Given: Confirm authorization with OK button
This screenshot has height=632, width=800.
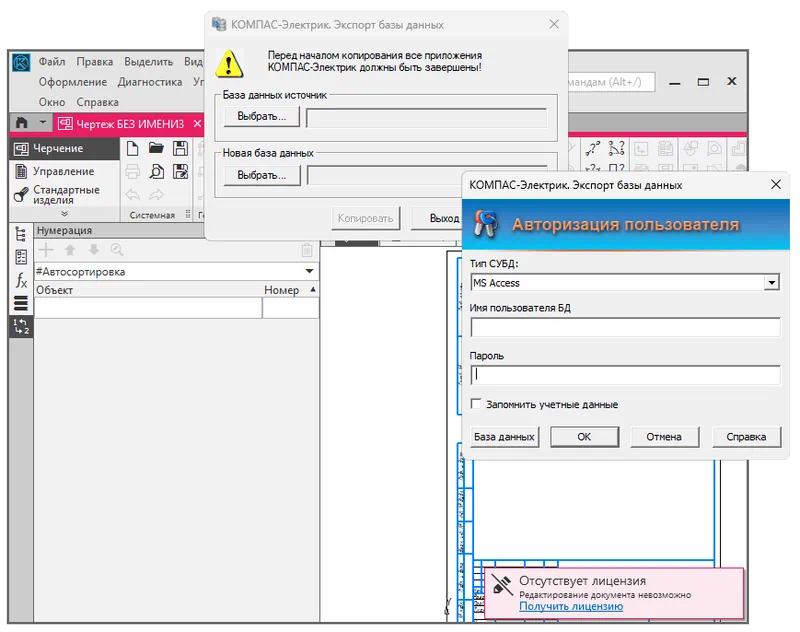Looking at the screenshot, I should click(x=584, y=437).
